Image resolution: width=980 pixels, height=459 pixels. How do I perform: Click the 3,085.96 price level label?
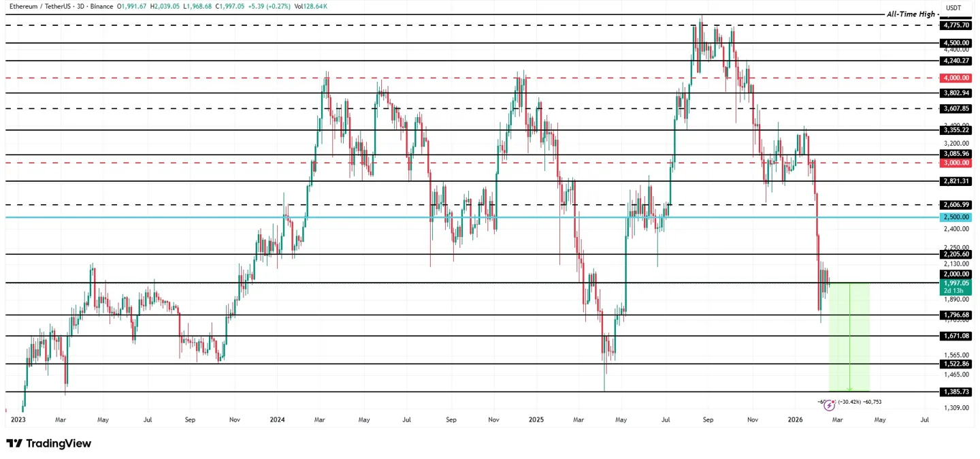coord(956,155)
